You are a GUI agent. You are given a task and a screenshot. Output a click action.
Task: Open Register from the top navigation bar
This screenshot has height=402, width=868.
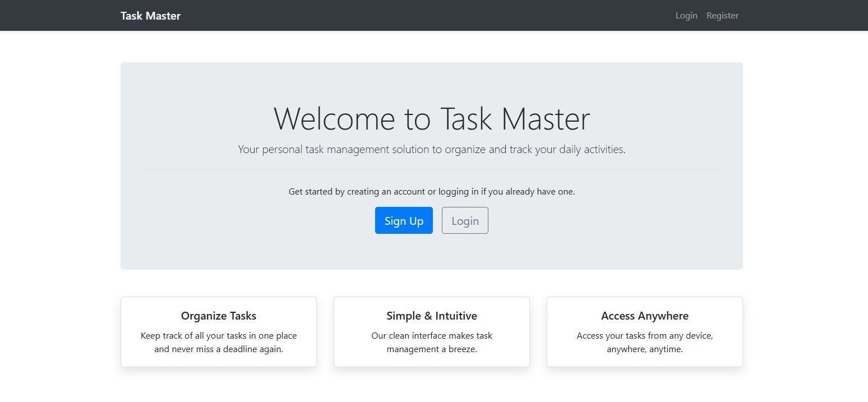722,16
